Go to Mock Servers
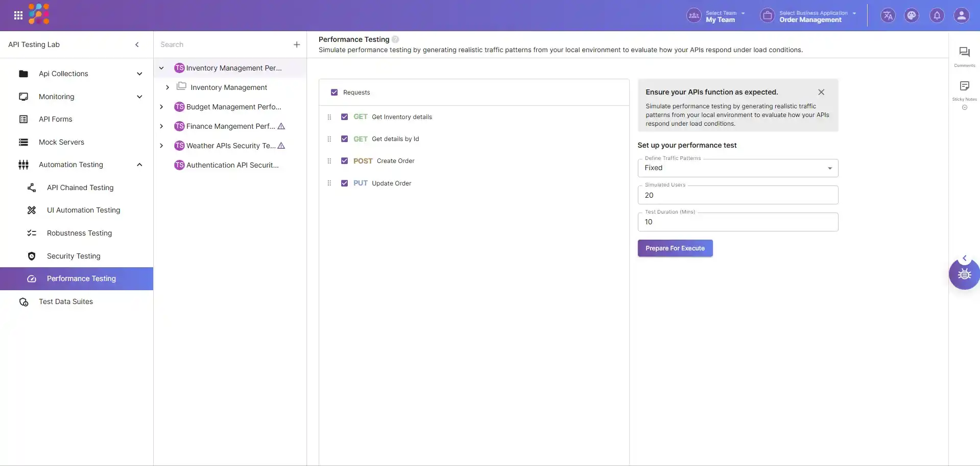 coord(61,142)
